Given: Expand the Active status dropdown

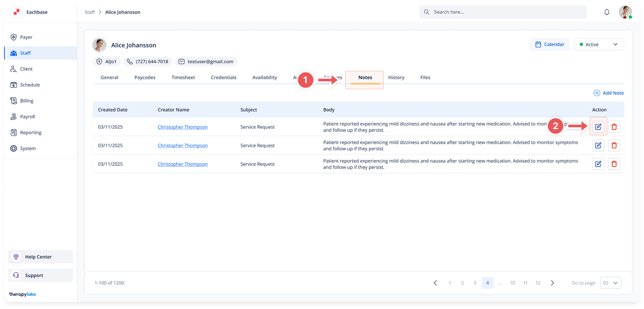Looking at the screenshot, I should coord(599,45).
